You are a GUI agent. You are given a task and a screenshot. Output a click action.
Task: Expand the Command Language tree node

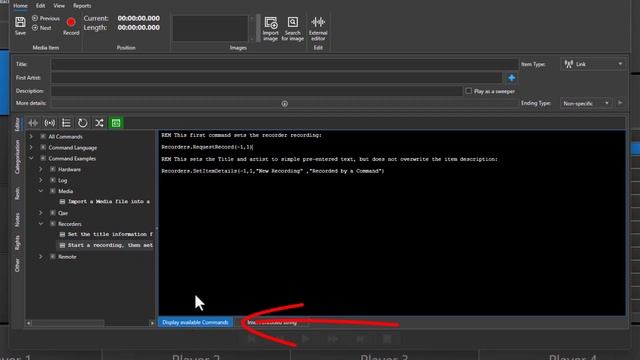click(31, 147)
